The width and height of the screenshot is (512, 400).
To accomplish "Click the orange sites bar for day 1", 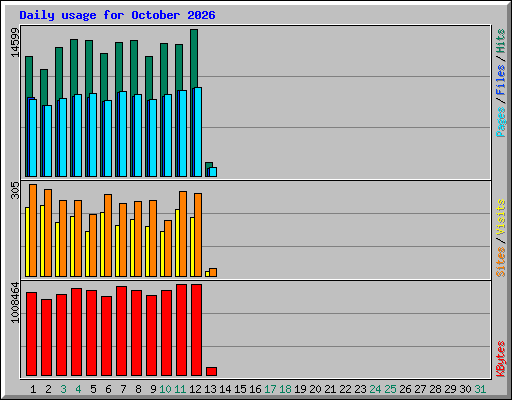I will (33, 230).
